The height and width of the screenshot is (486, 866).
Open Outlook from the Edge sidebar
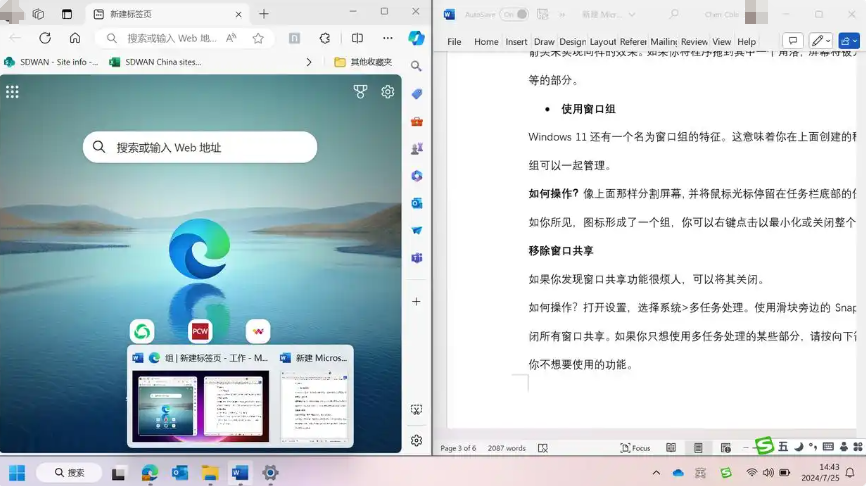(416, 203)
